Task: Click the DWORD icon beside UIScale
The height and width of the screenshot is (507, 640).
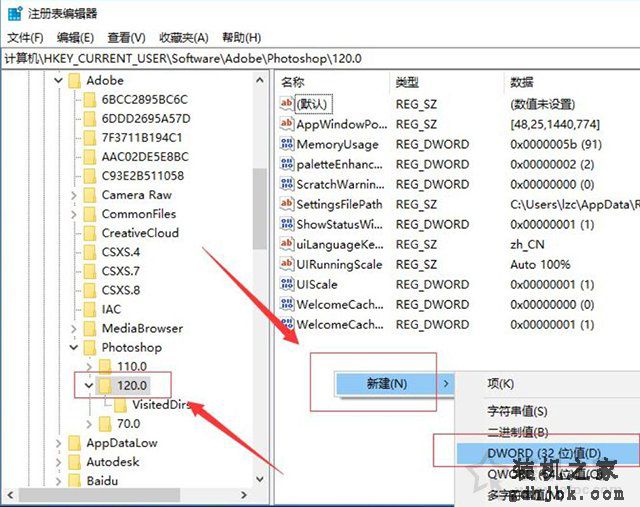Action: coord(287,283)
